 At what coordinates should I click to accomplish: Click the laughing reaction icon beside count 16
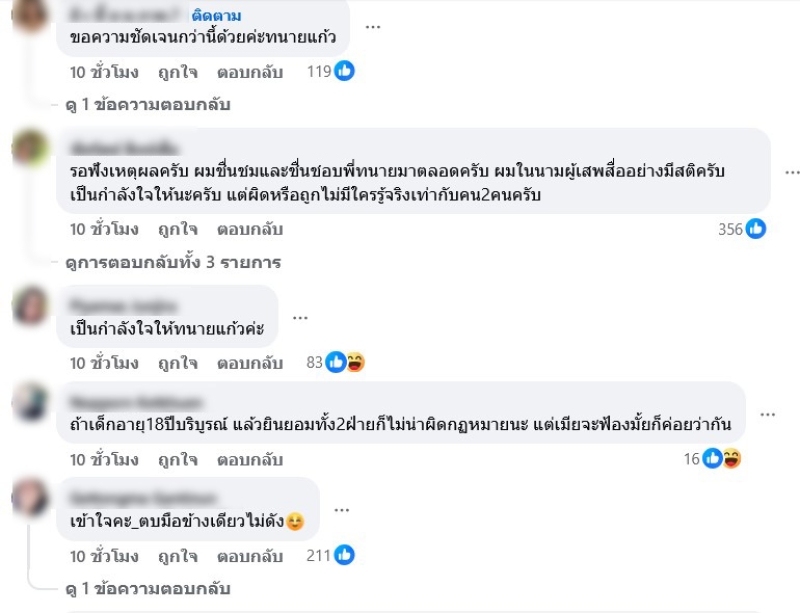pyautogui.click(x=732, y=459)
